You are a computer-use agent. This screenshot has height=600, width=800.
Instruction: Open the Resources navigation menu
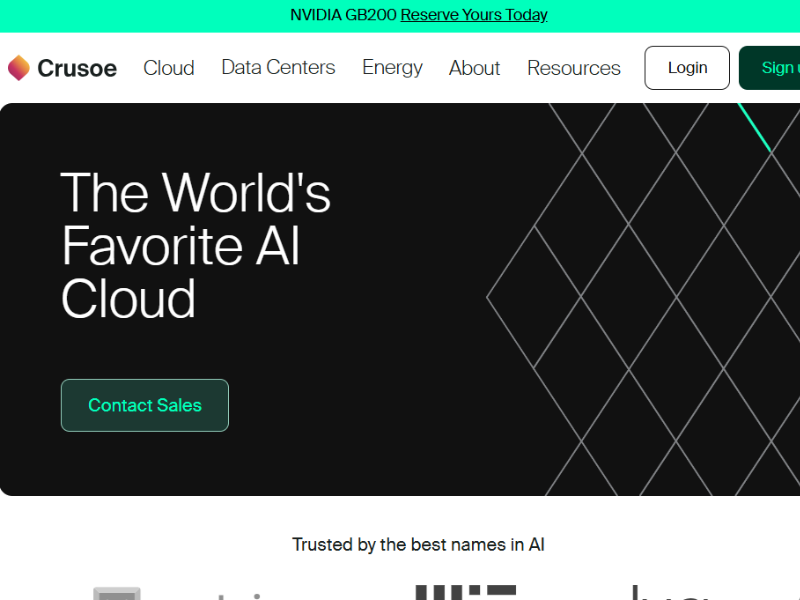pos(574,68)
